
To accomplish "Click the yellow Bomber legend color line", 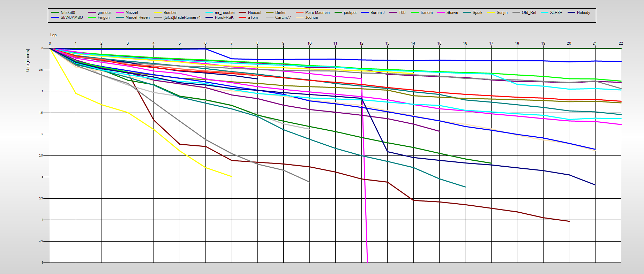I will click(158, 13).
